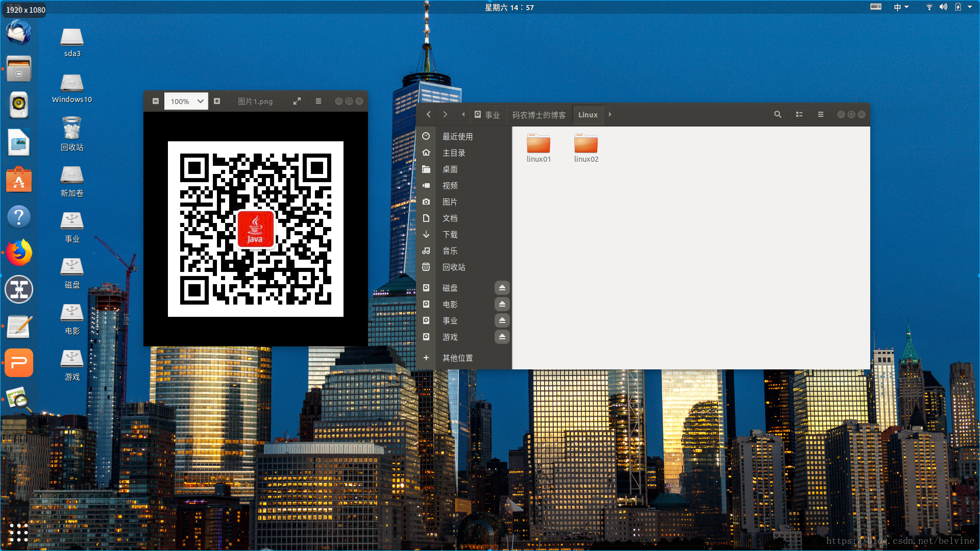Search files in the file manager
This screenshot has height=551, width=980.
click(777, 114)
